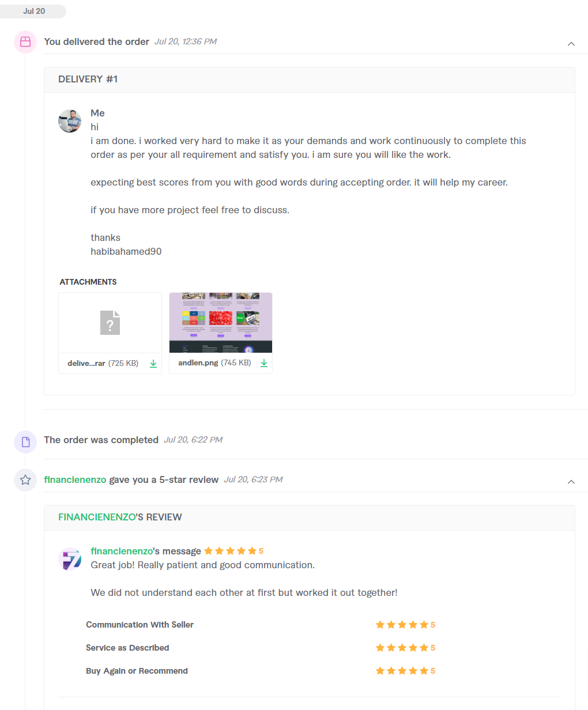Click the question-mark file placeholder icon
The image size is (588, 710).
110,323
